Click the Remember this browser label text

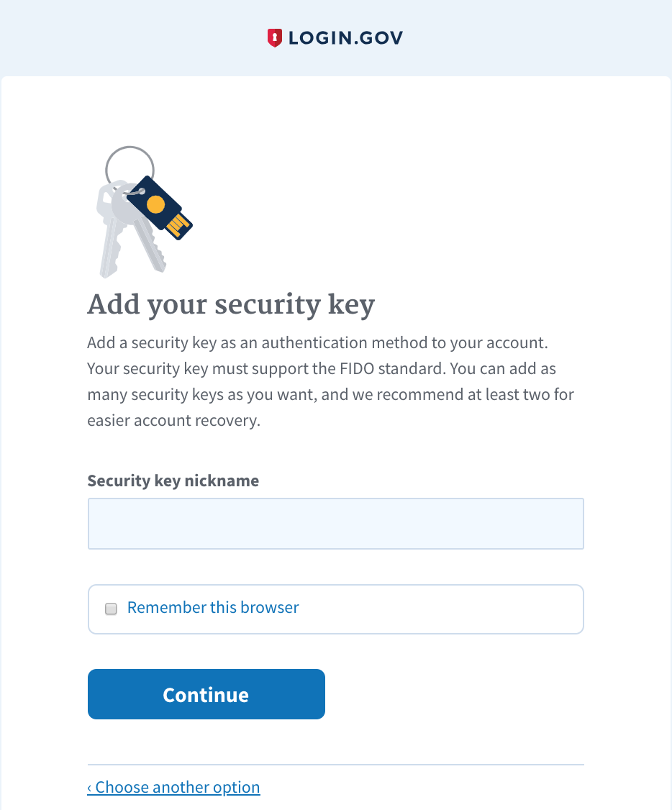coord(213,608)
